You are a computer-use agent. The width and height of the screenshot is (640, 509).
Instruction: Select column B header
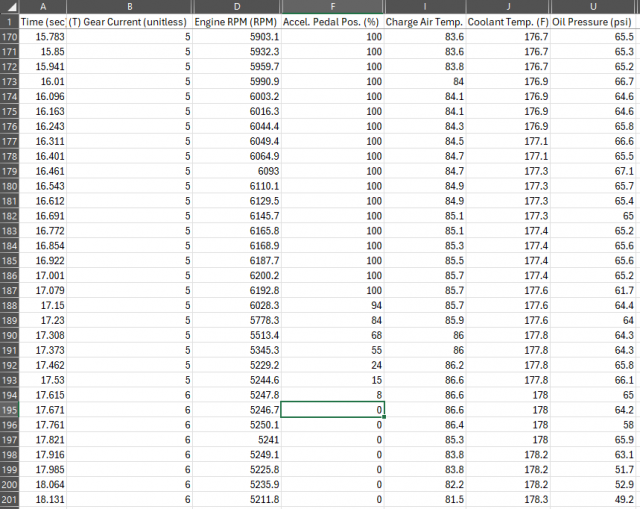[129, 6]
